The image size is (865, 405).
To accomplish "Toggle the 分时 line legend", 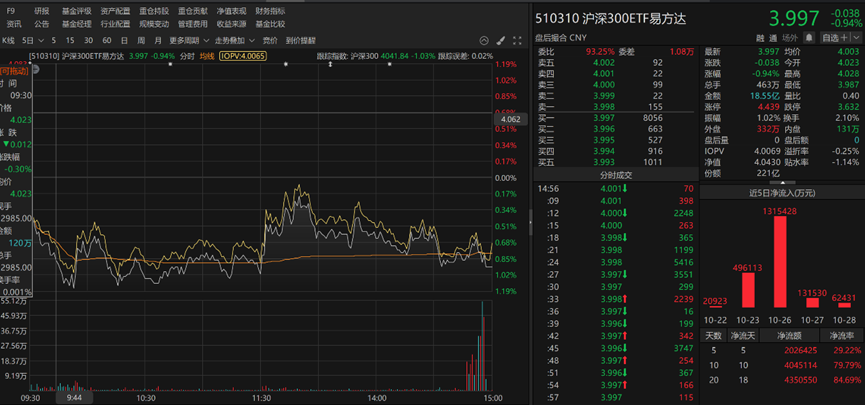I will 188,56.
